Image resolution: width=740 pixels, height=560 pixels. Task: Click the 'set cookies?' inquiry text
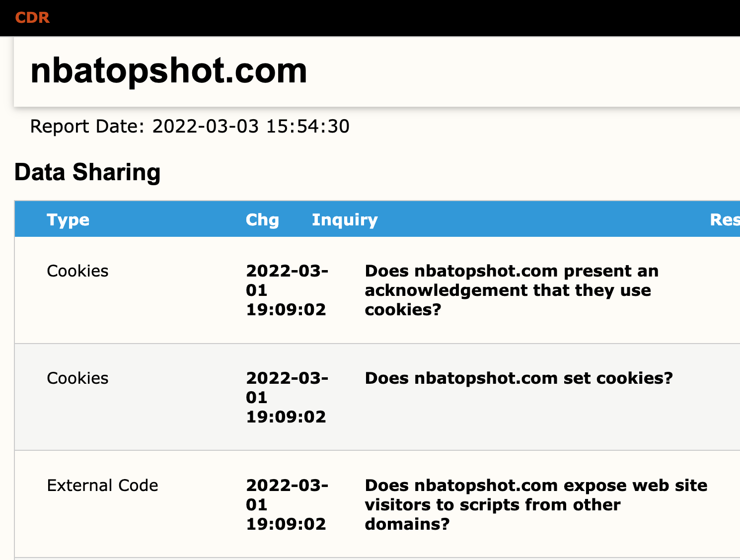pos(518,378)
